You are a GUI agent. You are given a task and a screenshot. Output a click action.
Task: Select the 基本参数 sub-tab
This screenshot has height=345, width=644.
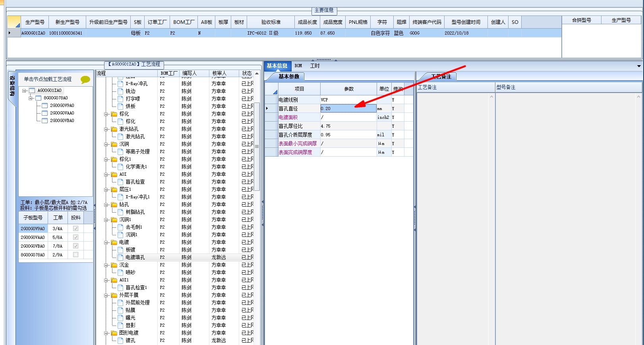tap(289, 76)
